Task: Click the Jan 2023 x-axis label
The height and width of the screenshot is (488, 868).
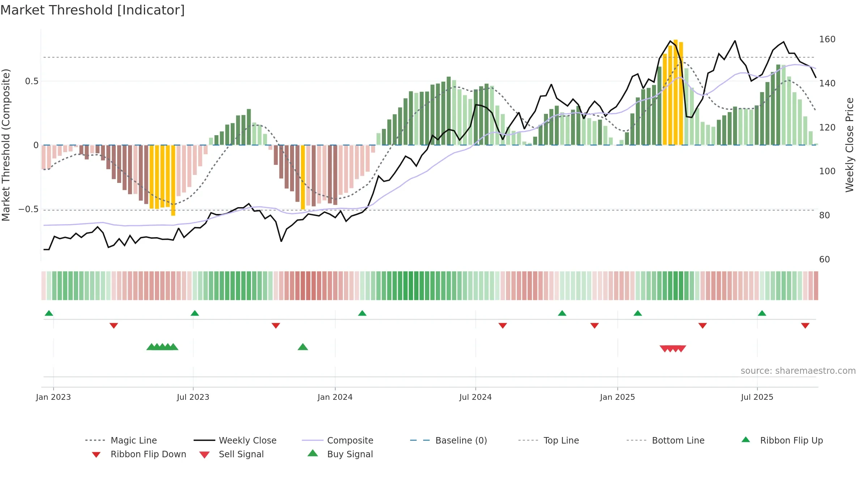Action: 54,397
